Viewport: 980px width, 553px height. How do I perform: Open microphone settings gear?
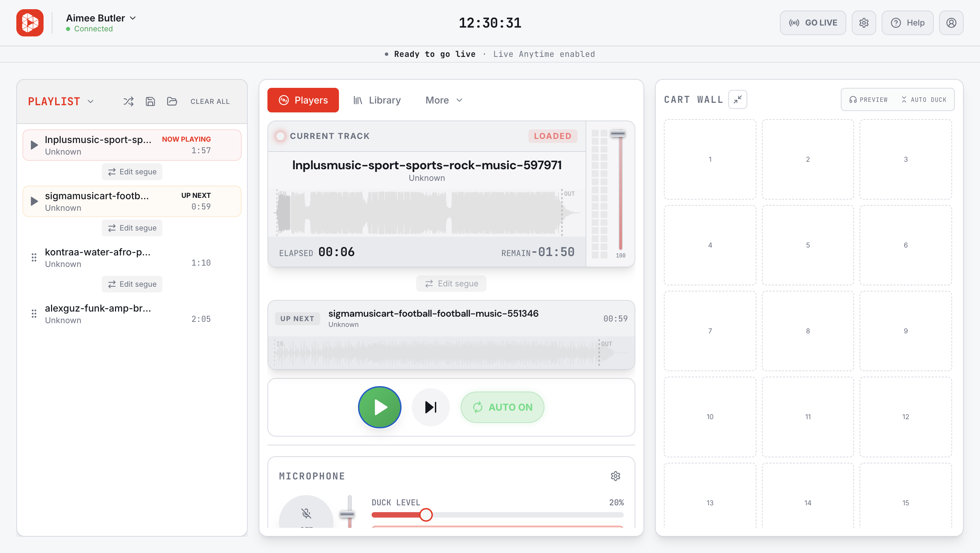click(x=615, y=476)
